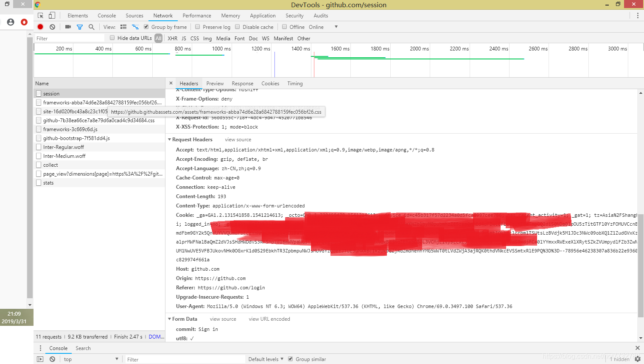Toggle the device toolbar icon
The image size is (644, 364).
(52, 16)
